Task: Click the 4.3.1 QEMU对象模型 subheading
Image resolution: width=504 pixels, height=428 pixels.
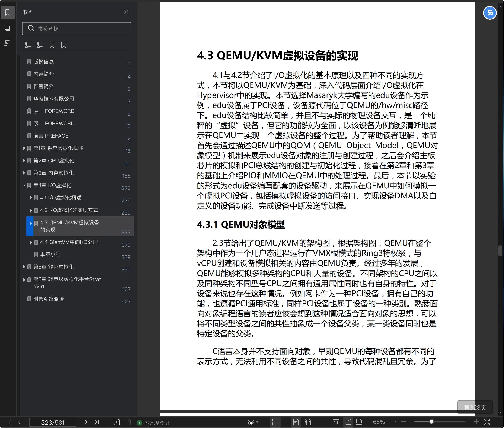Action: click(241, 224)
